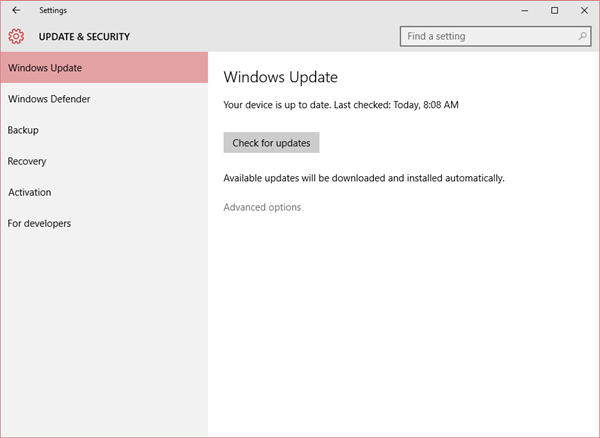Open Advanced options link
The height and width of the screenshot is (438, 600).
click(x=262, y=207)
